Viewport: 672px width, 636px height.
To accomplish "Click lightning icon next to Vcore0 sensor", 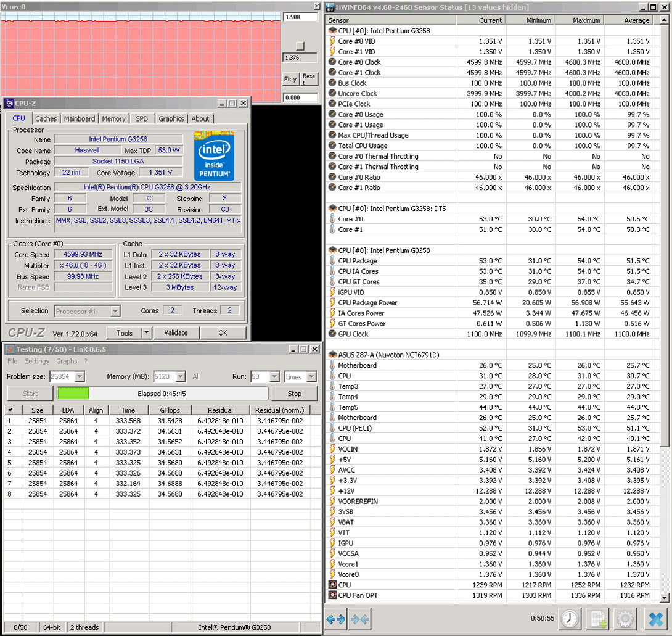I will click(332, 574).
